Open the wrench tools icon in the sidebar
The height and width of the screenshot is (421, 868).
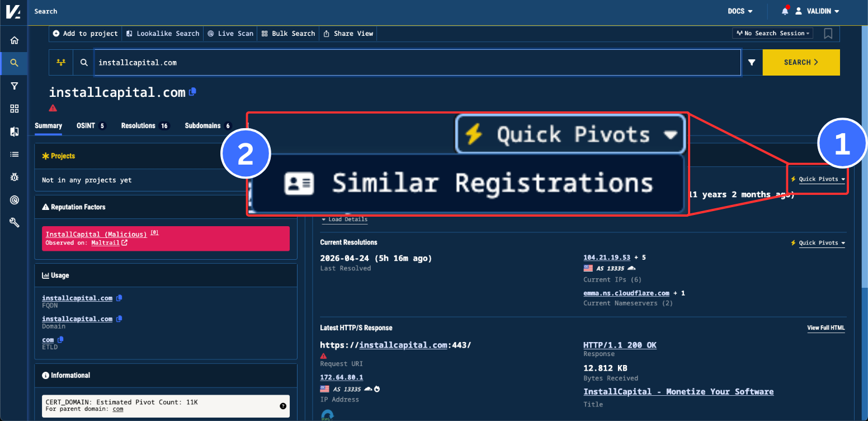pyautogui.click(x=14, y=222)
